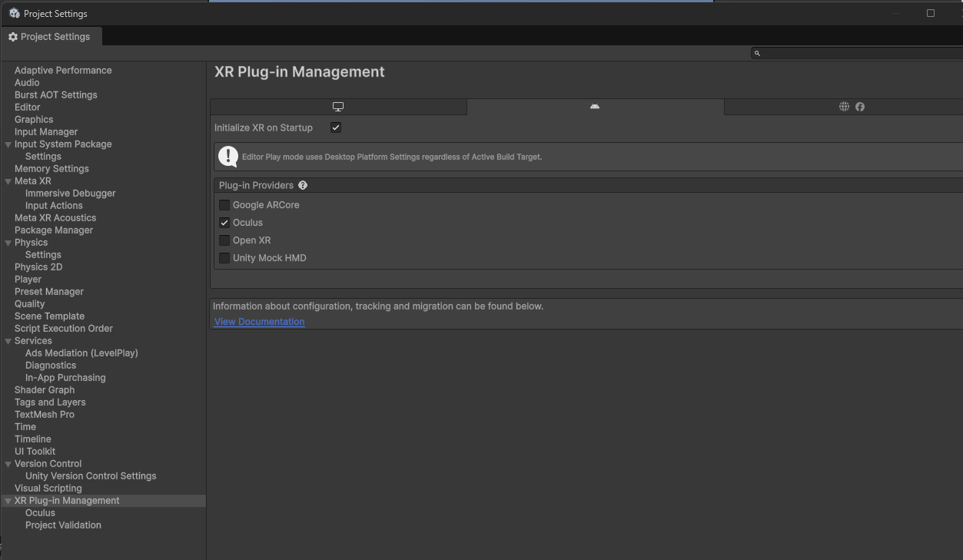Click inside the settings search field
The height and width of the screenshot is (560, 963).
(x=845, y=53)
